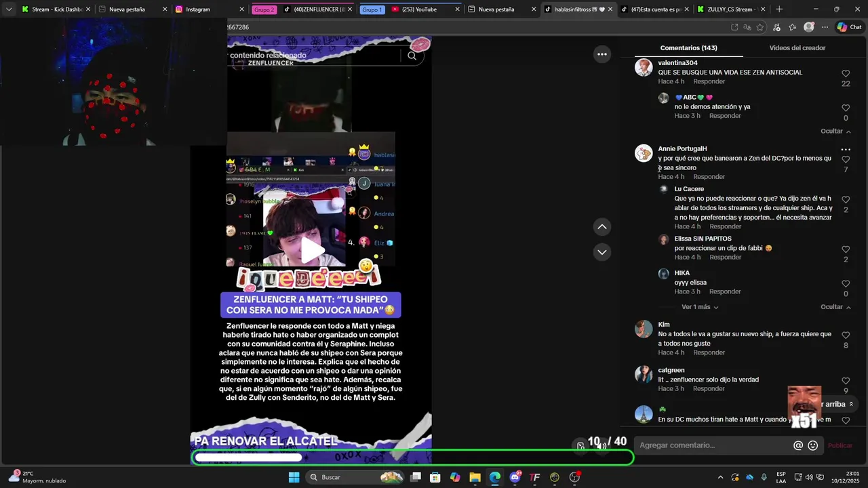Viewport: 868px width, 488px height.
Task: Open the Windows Start menu
Action: tap(294, 477)
